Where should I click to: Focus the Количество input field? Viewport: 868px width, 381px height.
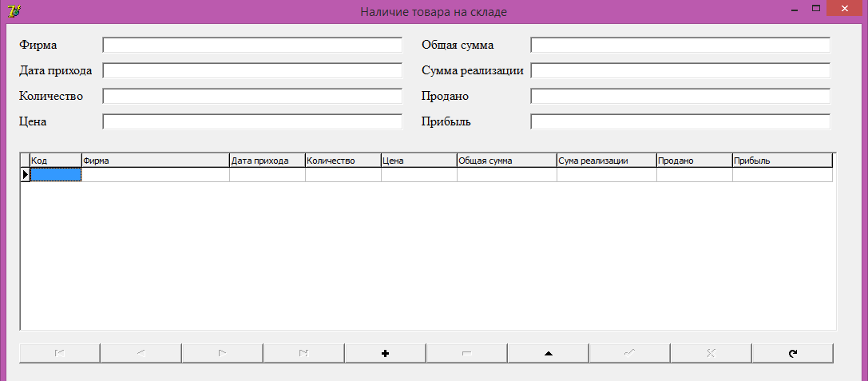click(x=252, y=96)
